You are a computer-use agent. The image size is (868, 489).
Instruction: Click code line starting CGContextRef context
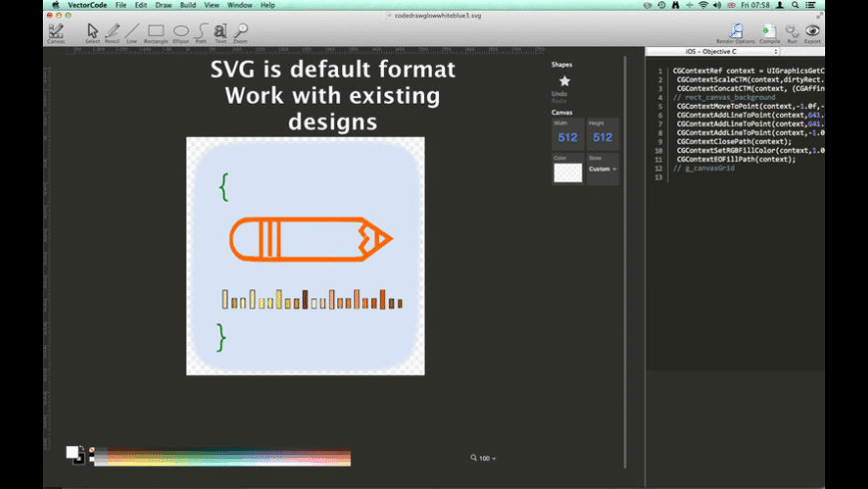[748, 70]
